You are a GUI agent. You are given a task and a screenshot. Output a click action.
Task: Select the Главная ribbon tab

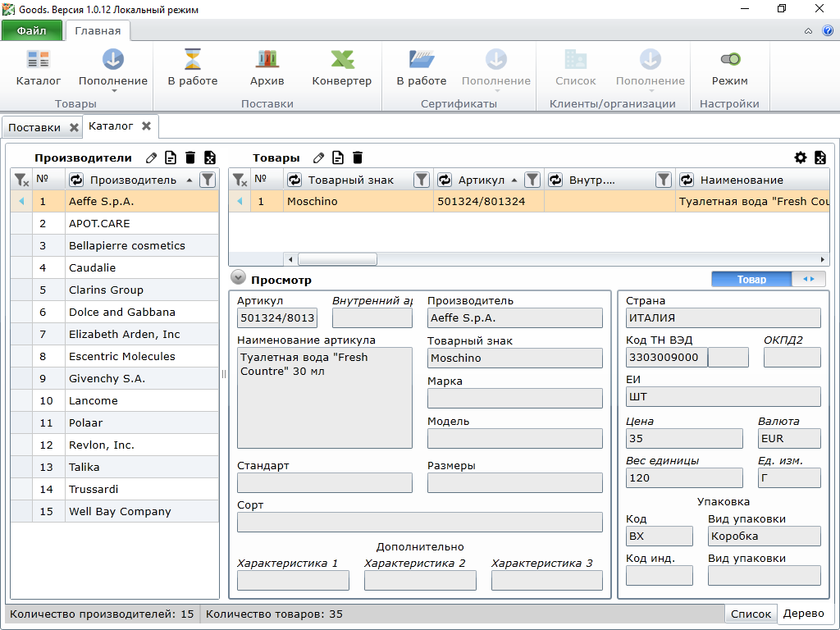[x=98, y=30]
